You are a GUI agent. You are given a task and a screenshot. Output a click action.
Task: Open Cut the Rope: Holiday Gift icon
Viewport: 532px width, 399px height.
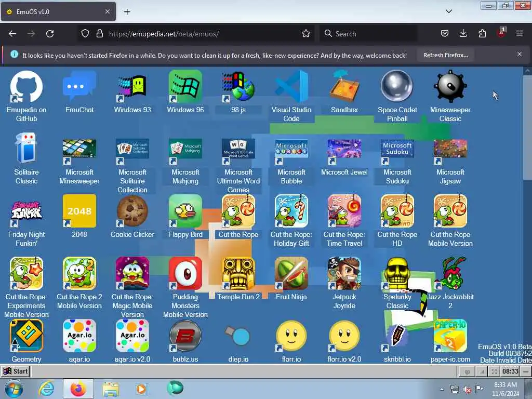point(291,211)
